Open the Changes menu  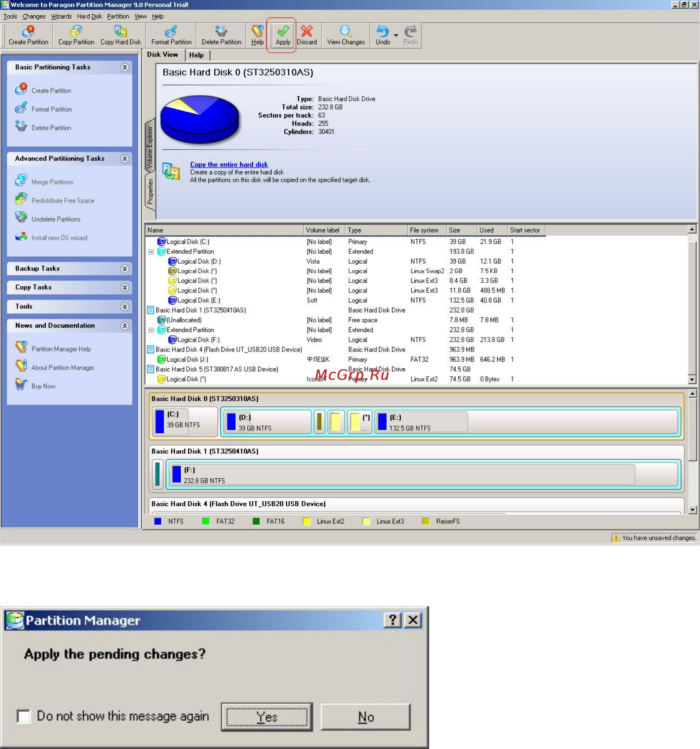[x=34, y=16]
